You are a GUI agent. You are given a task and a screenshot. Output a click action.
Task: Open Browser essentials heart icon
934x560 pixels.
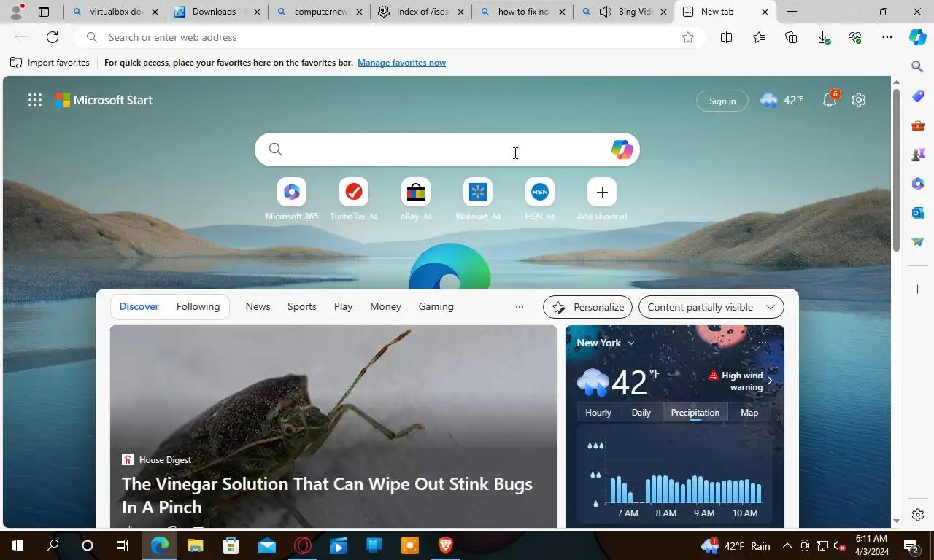(x=855, y=37)
